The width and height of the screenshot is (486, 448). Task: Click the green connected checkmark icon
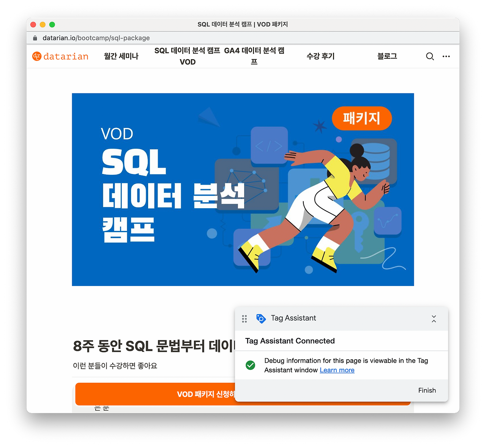coord(251,365)
